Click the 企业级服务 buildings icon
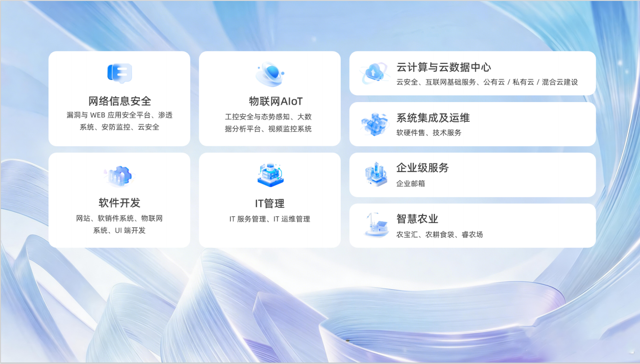 [x=375, y=174]
